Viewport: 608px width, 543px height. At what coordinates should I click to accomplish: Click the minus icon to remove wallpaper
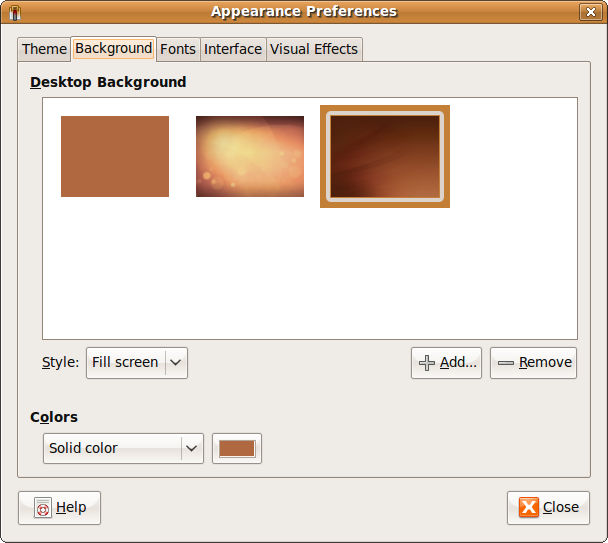(506, 363)
